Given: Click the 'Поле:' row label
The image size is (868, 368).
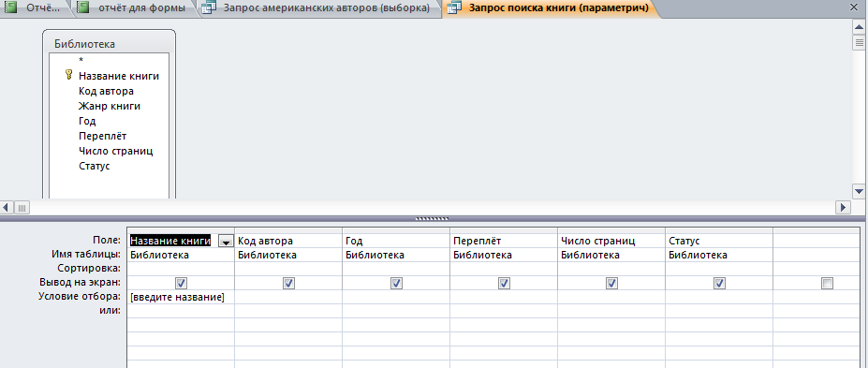Looking at the screenshot, I should [107, 240].
